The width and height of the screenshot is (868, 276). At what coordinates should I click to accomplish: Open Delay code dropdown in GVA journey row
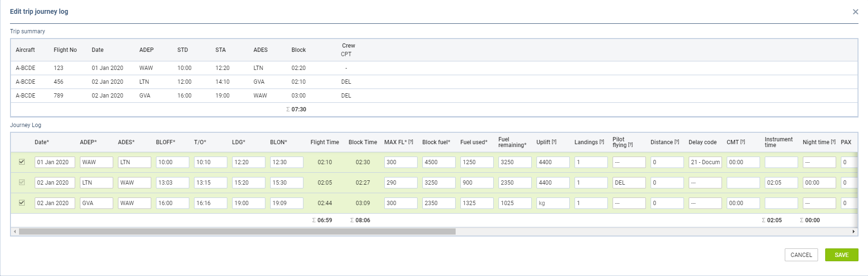tap(705, 203)
